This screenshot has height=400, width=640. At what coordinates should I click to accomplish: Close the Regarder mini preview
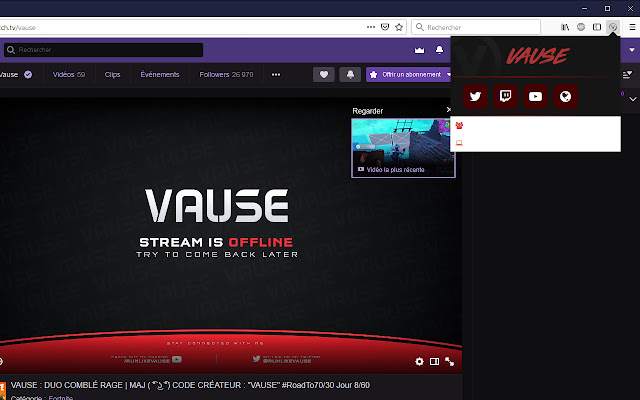(x=449, y=109)
